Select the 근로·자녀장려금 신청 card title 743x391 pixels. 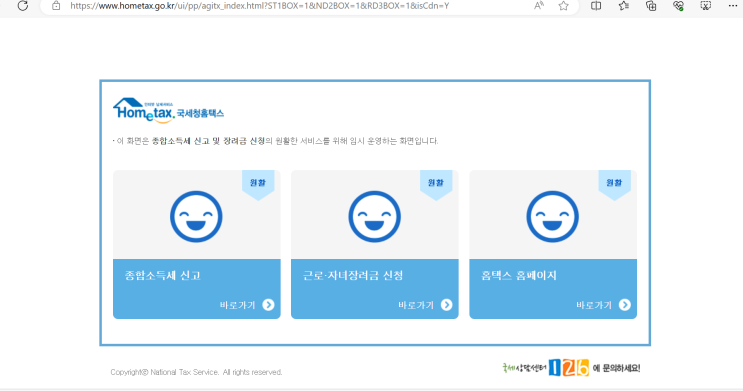pos(353,275)
